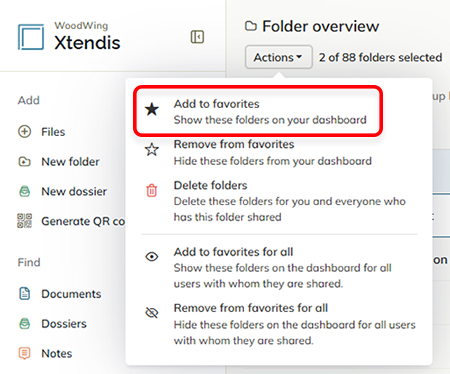Choose Remove from favorites for all
This screenshot has height=374, width=450.
tap(279, 324)
